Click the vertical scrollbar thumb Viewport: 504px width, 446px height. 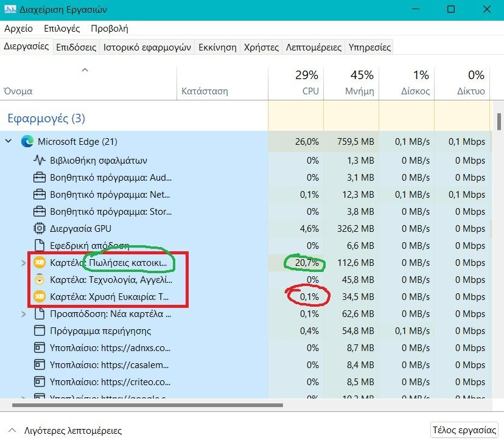(x=499, y=122)
